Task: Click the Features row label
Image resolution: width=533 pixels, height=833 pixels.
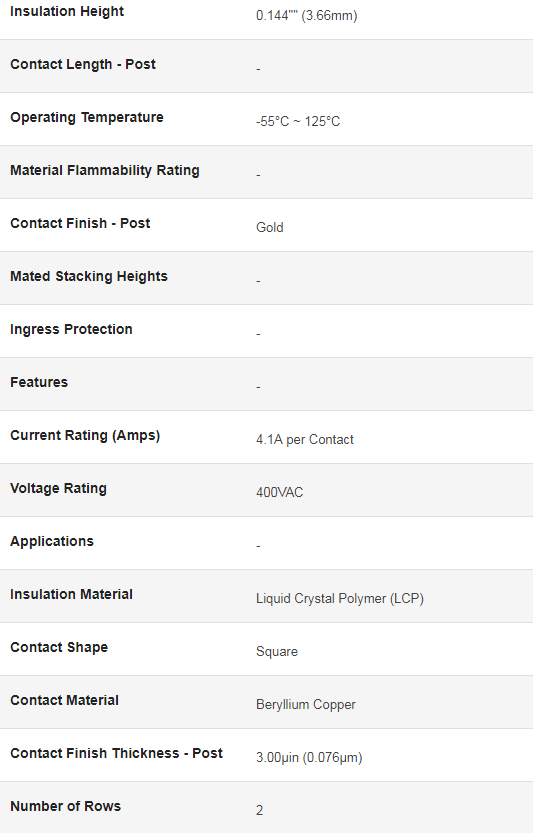Action: pyautogui.click(x=39, y=382)
